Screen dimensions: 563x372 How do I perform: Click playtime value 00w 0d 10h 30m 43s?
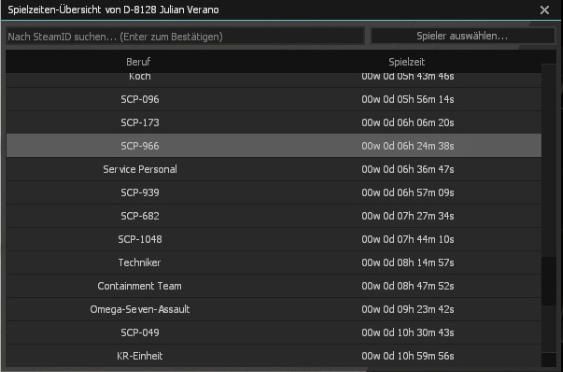click(408, 333)
